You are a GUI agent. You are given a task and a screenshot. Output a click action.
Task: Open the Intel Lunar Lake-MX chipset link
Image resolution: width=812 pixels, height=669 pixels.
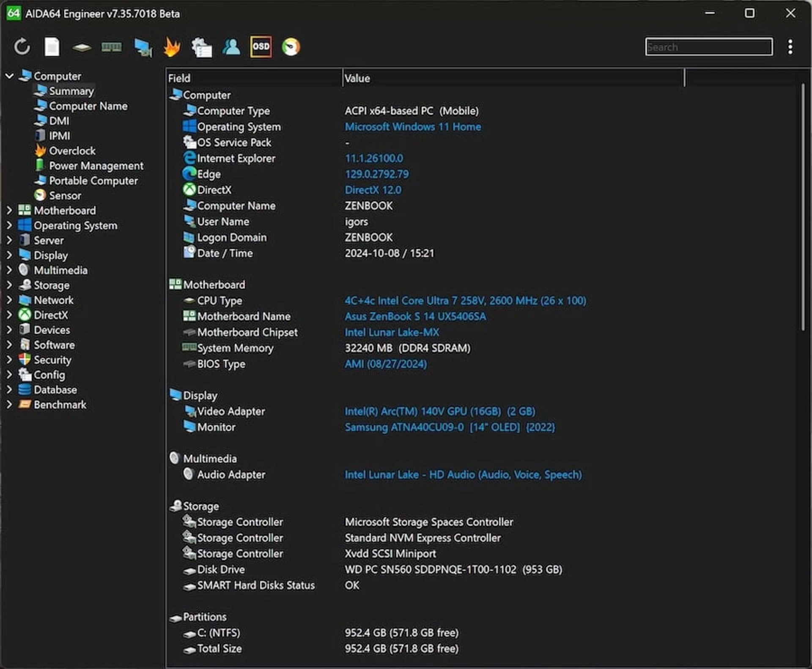pyautogui.click(x=392, y=332)
